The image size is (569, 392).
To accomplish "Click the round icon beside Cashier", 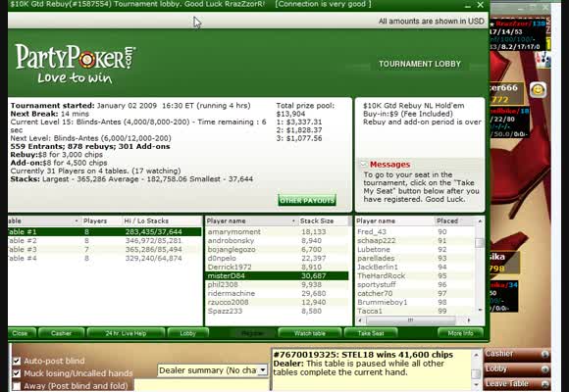I will click(x=544, y=354).
